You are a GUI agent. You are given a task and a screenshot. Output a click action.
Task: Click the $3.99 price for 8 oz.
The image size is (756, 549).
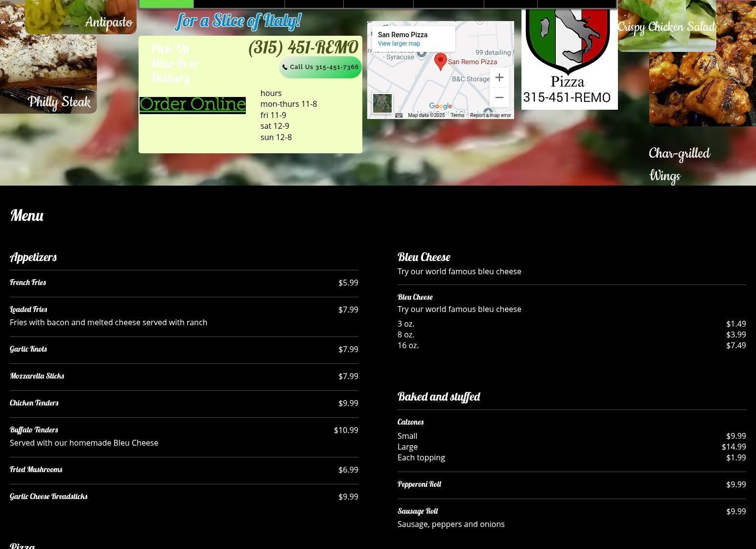[736, 334]
